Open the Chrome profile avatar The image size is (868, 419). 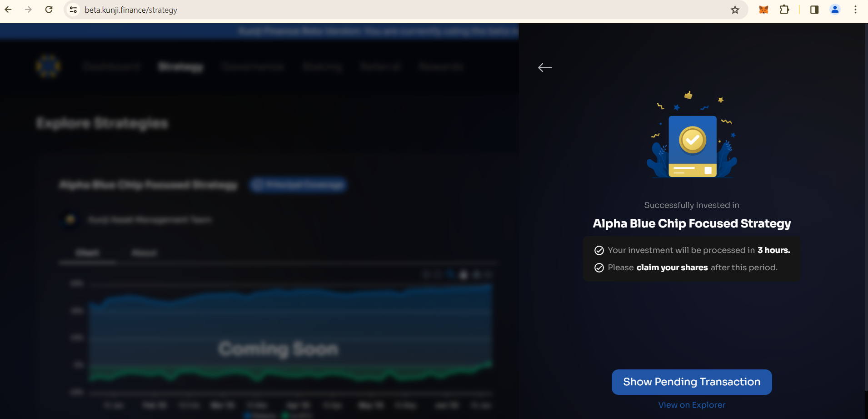click(x=835, y=10)
